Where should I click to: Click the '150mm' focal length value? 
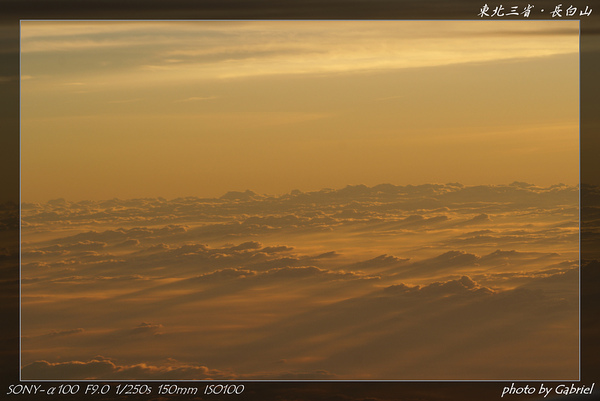pos(177,390)
